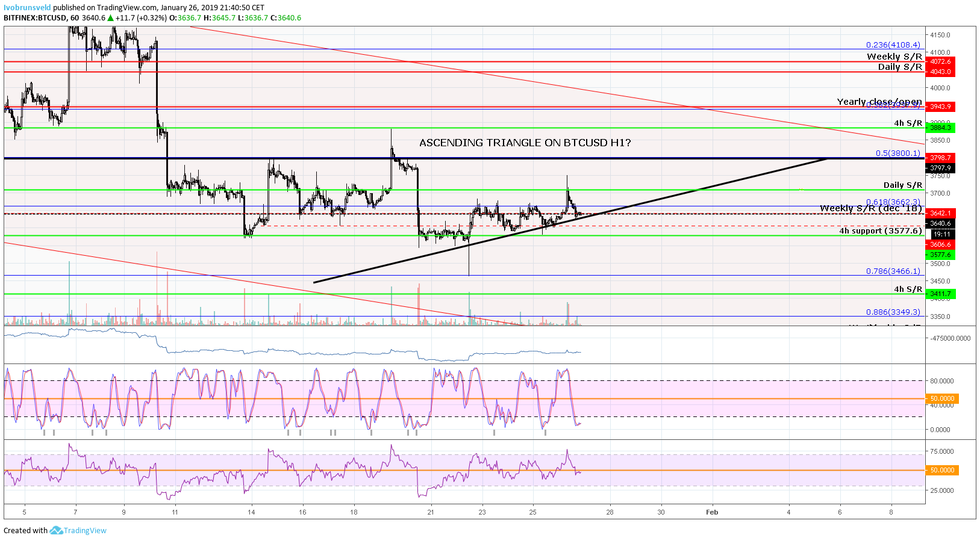Click the 'Feb' date axis label
The height and width of the screenshot is (541, 980).
click(x=712, y=512)
